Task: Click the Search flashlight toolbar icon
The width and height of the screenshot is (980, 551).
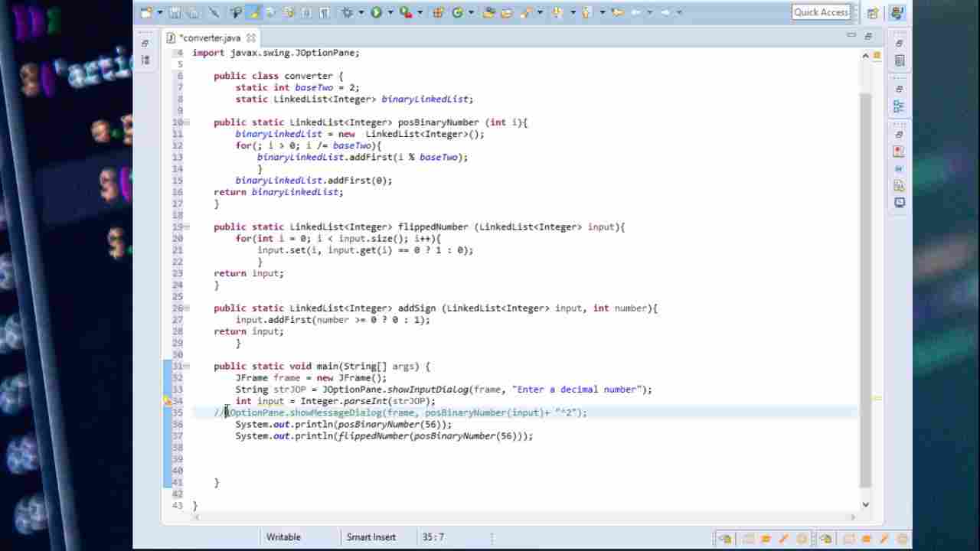Action: 526,12
